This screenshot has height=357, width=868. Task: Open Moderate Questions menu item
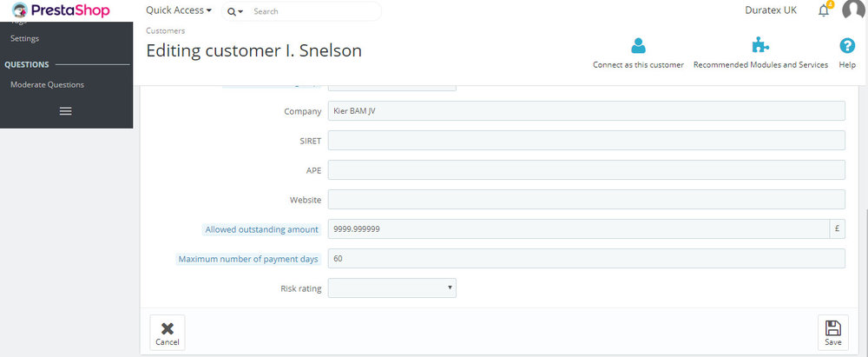[x=47, y=85]
